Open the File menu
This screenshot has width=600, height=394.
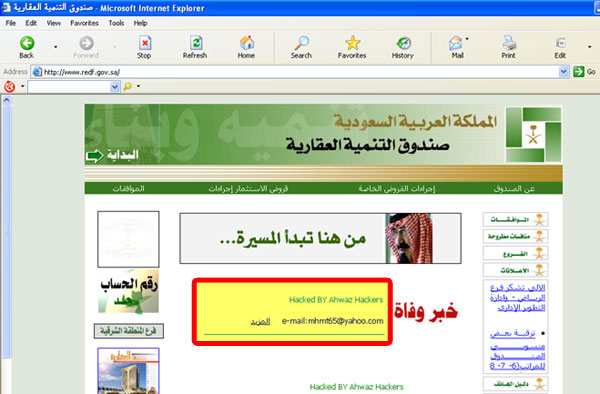[11, 23]
